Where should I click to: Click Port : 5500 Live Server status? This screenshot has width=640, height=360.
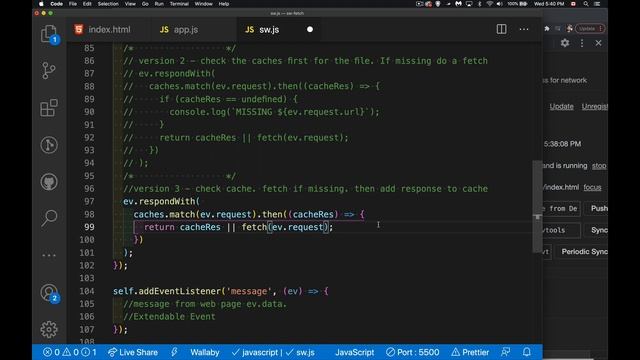pyautogui.click(x=413, y=352)
